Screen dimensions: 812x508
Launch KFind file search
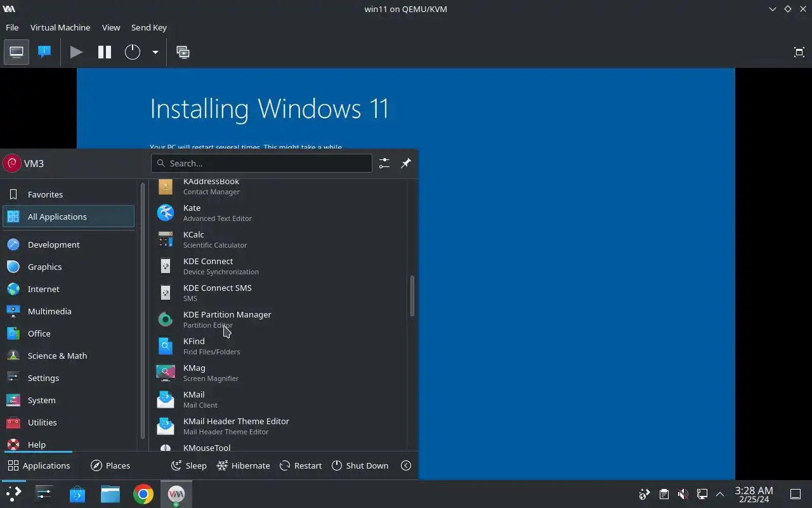tap(278, 346)
